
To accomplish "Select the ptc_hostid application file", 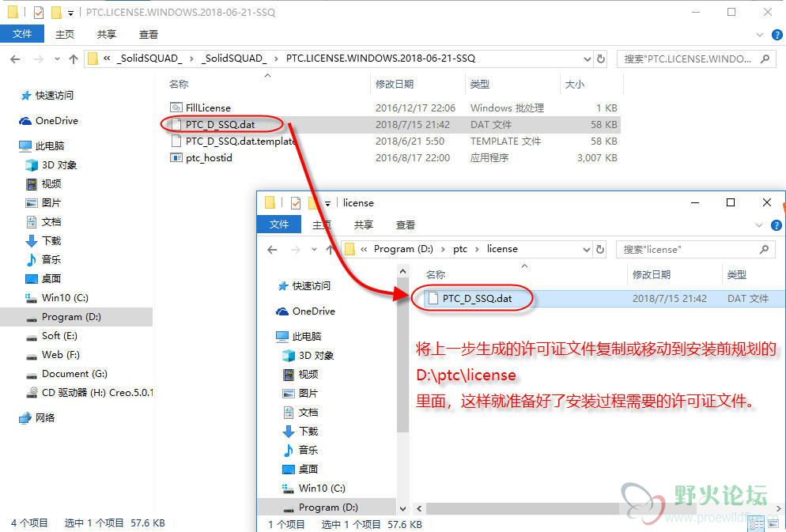I will tap(202, 158).
